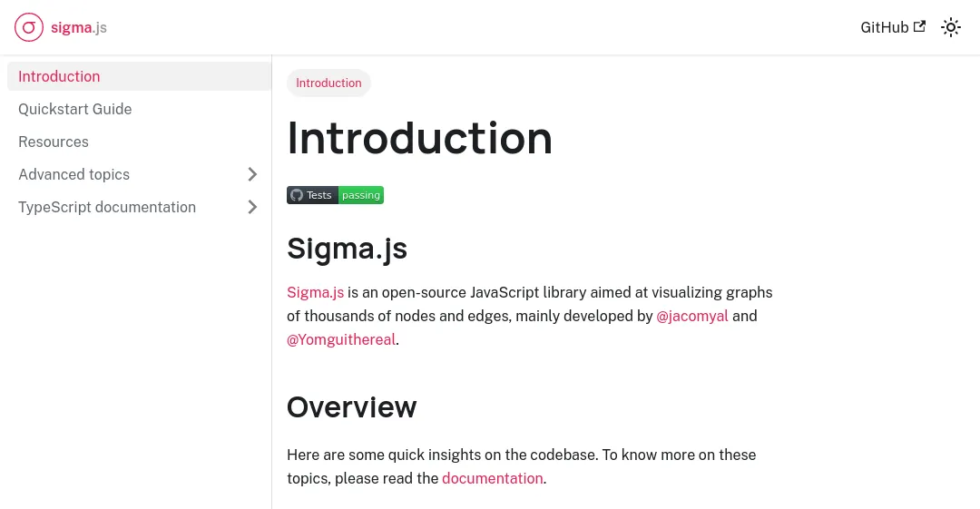Click the external link icon beside GitHub
The image size is (980, 509).
click(919, 26)
